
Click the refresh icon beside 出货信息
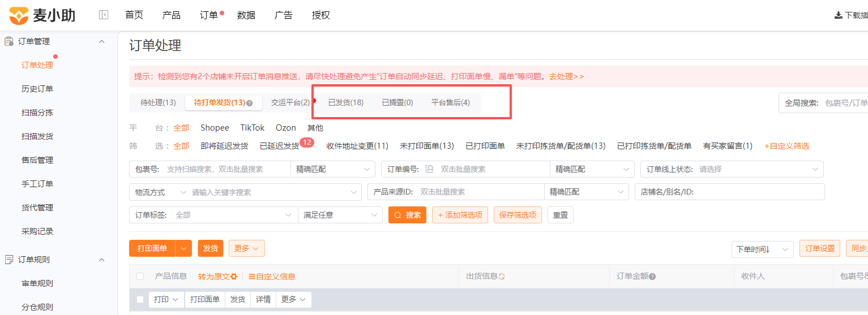(502, 277)
